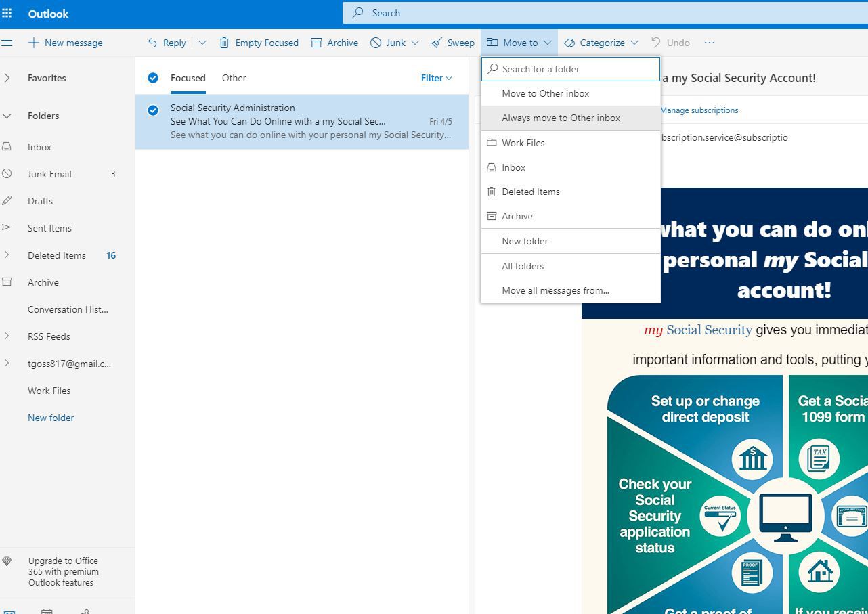Click the Inbox tray icon in dropdown menu

pos(492,167)
